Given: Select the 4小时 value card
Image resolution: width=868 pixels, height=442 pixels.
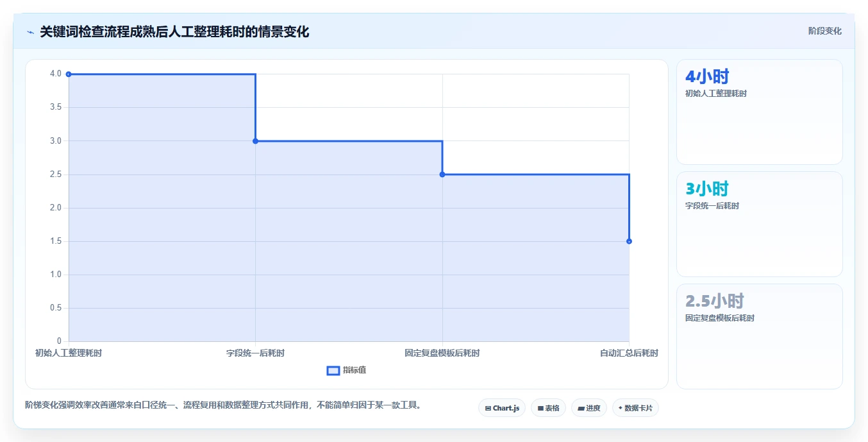Looking at the screenshot, I should tap(759, 112).
